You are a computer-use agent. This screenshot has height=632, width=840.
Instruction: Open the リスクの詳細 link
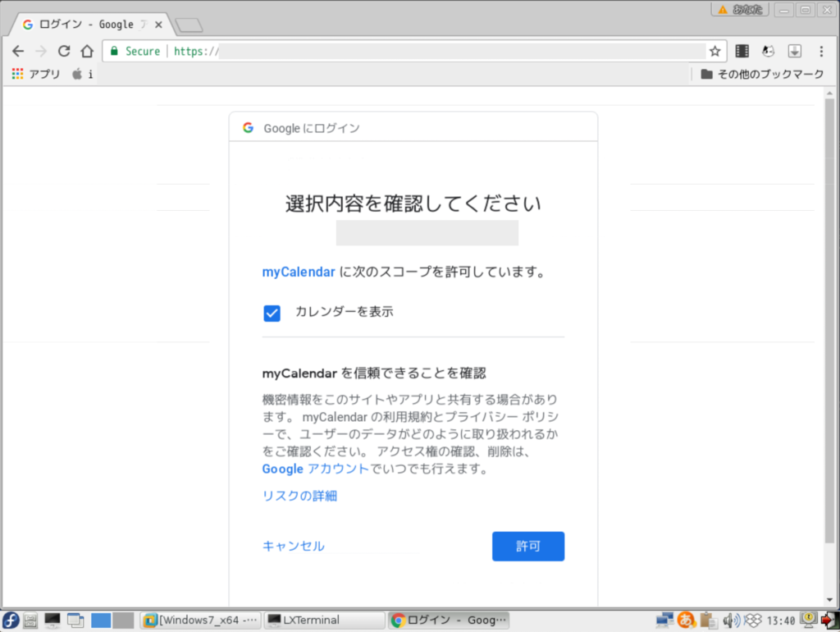(x=298, y=495)
